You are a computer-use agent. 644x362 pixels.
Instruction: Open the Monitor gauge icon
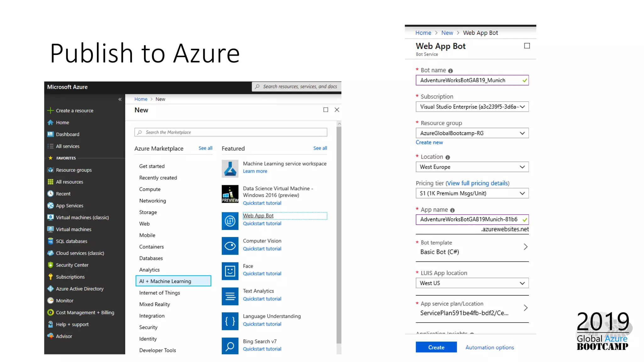click(50, 301)
